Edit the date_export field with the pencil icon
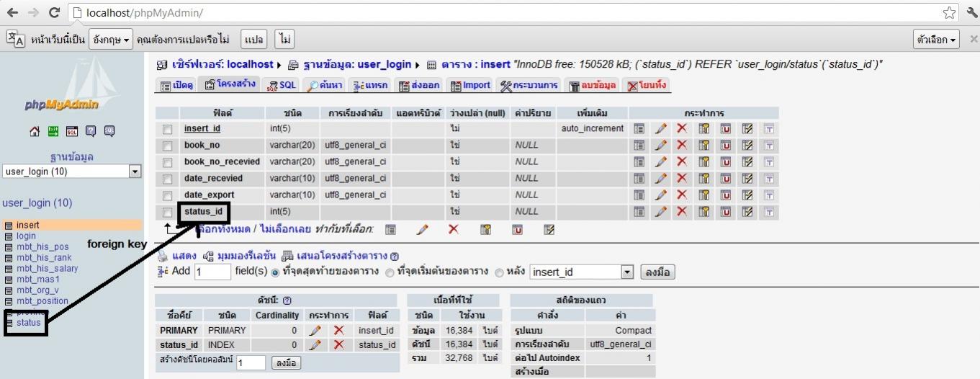The image size is (980, 379). [660, 195]
